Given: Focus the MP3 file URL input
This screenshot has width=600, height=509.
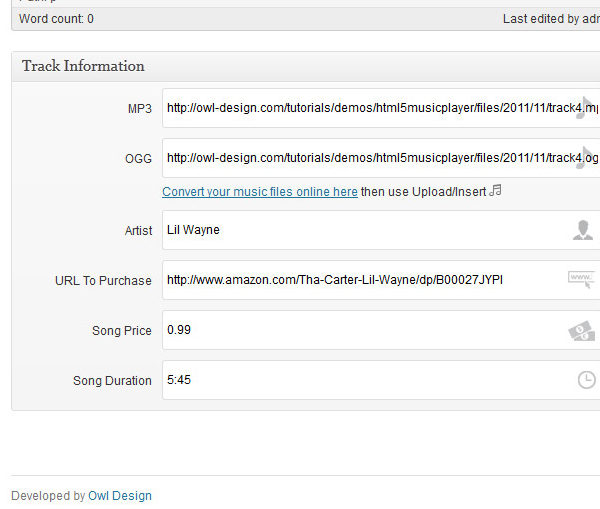Looking at the screenshot, I should click(381, 108).
